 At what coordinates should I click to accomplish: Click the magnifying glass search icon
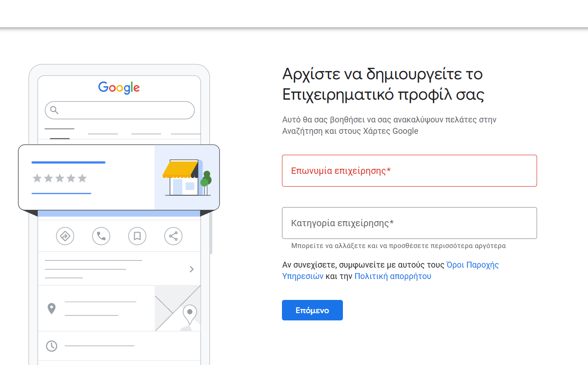(54, 110)
